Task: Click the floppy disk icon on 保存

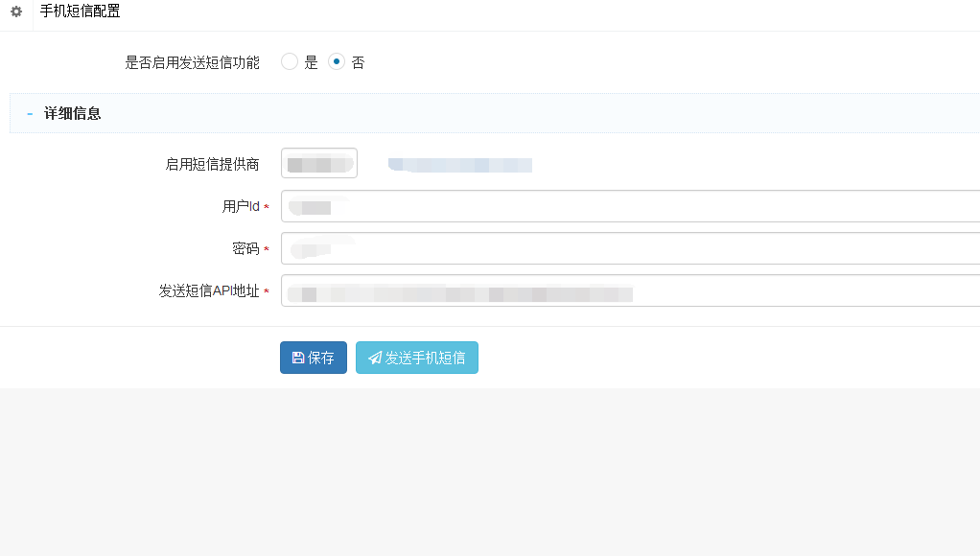Action: [298, 358]
